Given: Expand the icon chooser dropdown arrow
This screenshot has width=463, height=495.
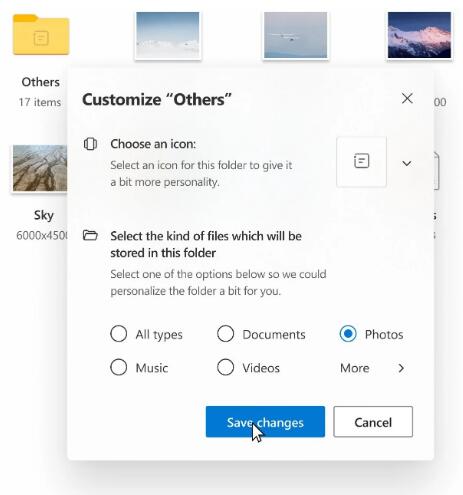Looking at the screenshot, I should click(406, 163).
